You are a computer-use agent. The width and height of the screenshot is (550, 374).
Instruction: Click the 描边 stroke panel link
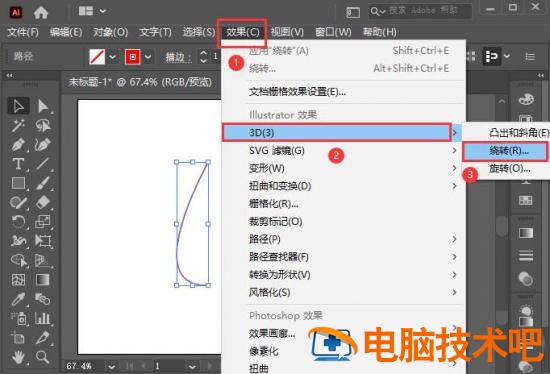click(x=178, y=57)
